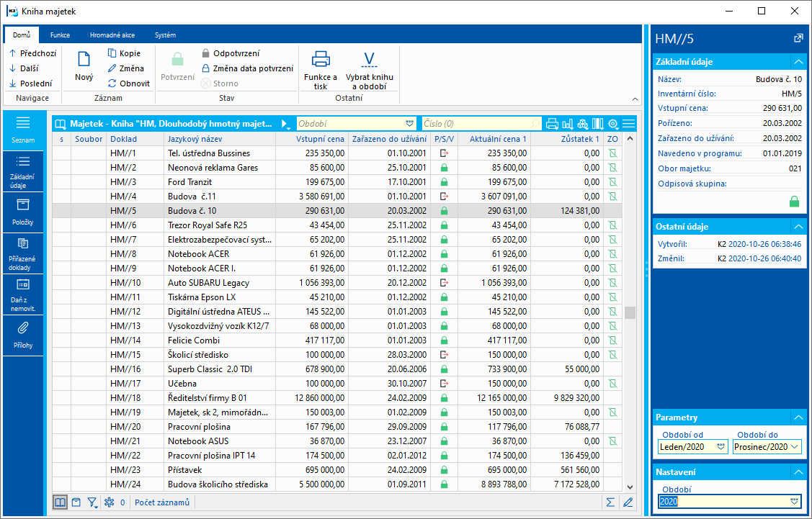Toggle the book view button in bottom bar
The width and height of the screenshot is (812, 519).
pyautogui.click(x=61, y=502)
